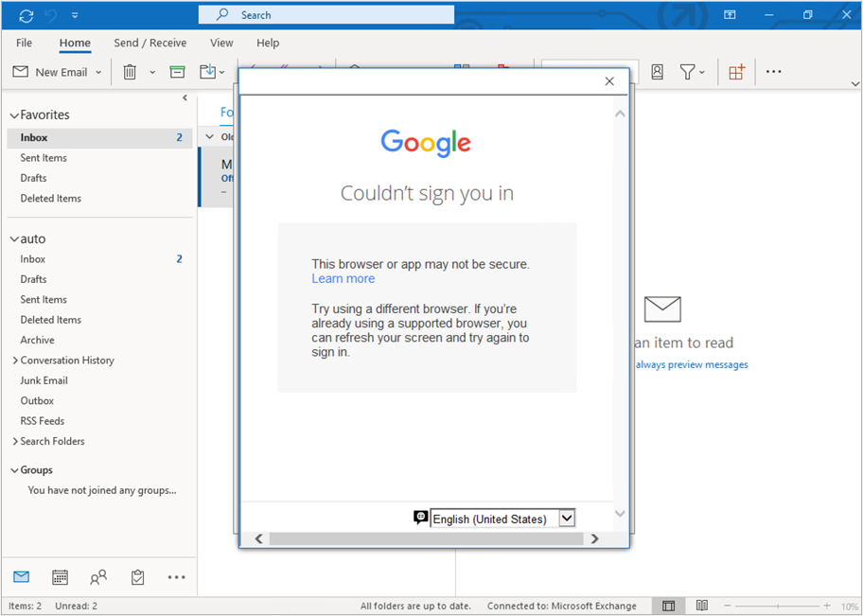Open navigation bar More options ellipsis
This screenshot has height=616, width=863.
177,577
